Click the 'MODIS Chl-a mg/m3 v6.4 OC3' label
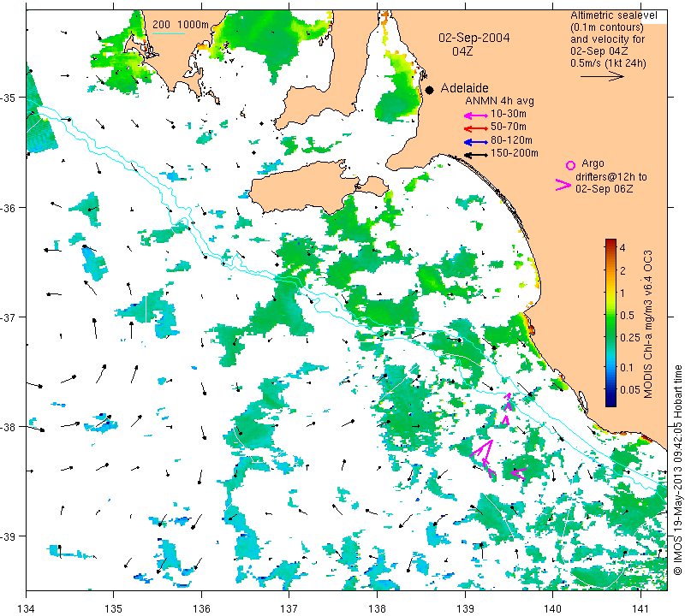 pos(648,324)
